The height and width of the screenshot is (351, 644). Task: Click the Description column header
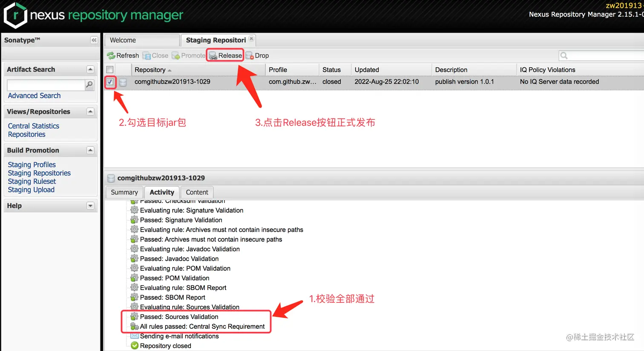(474, 70)
